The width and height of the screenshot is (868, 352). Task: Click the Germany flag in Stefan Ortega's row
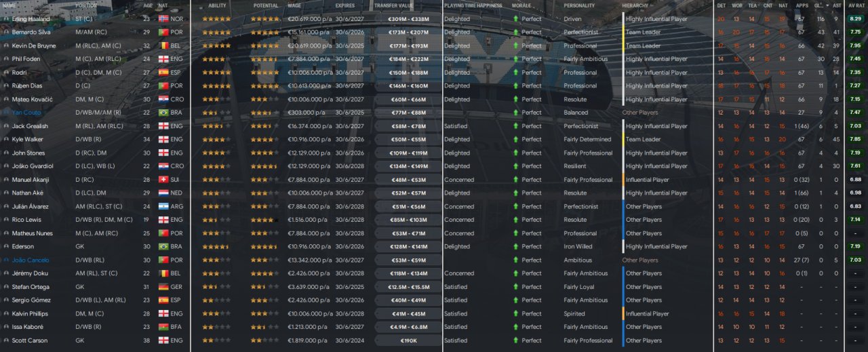[163, 287]
